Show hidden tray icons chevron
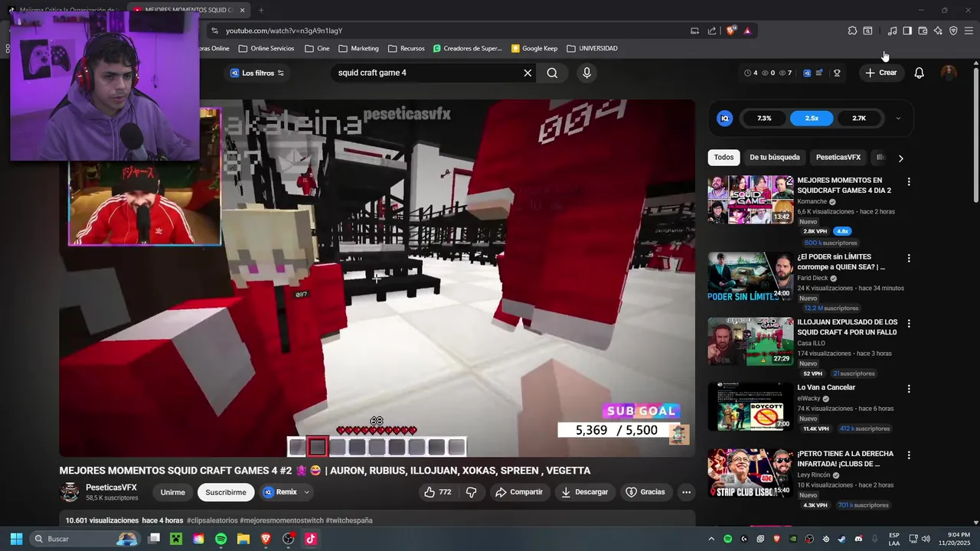Viewport: 980px width, 551px height. 711,539
